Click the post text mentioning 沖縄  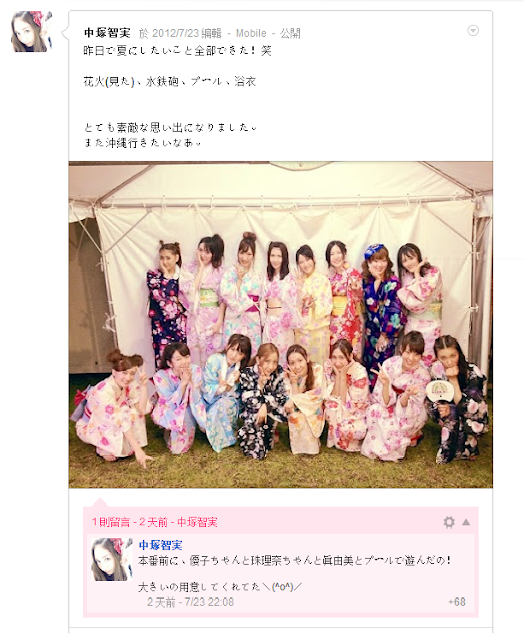click(x=142, y=143)
